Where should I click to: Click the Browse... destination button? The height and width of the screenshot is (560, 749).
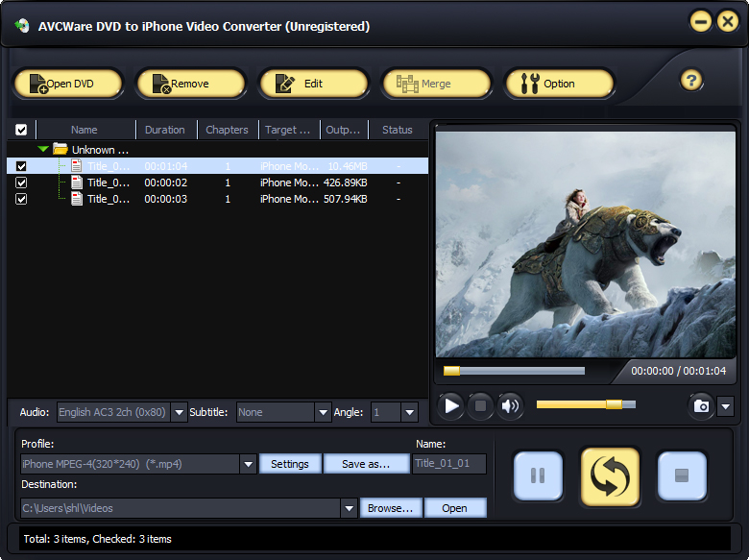click(x=390, y=508)
